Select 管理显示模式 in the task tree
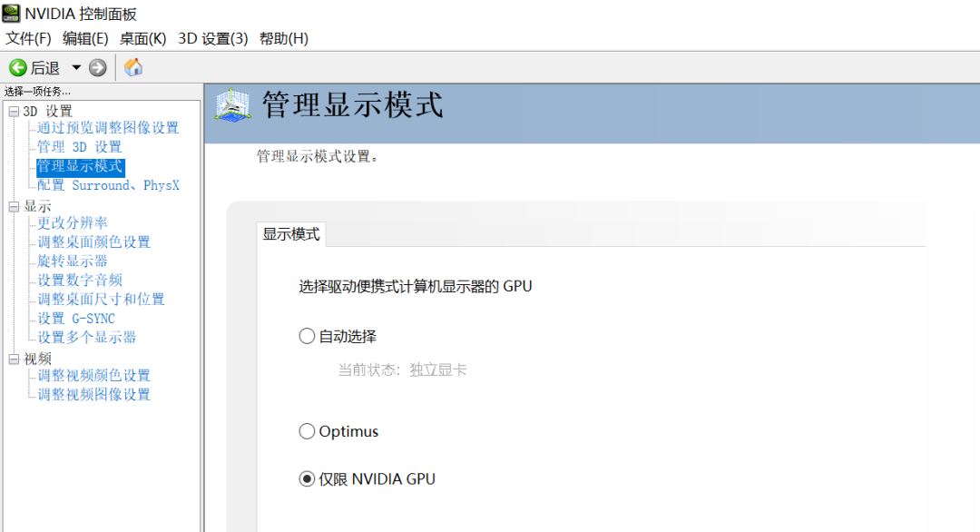Viewport: 980px width, 532px height. pos(80,166)
